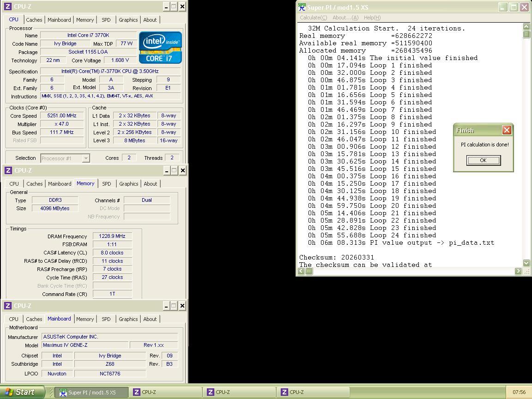532x399 pixels.
Task: Open About tab in top CPU-Z window
Action: click(150, 20)
